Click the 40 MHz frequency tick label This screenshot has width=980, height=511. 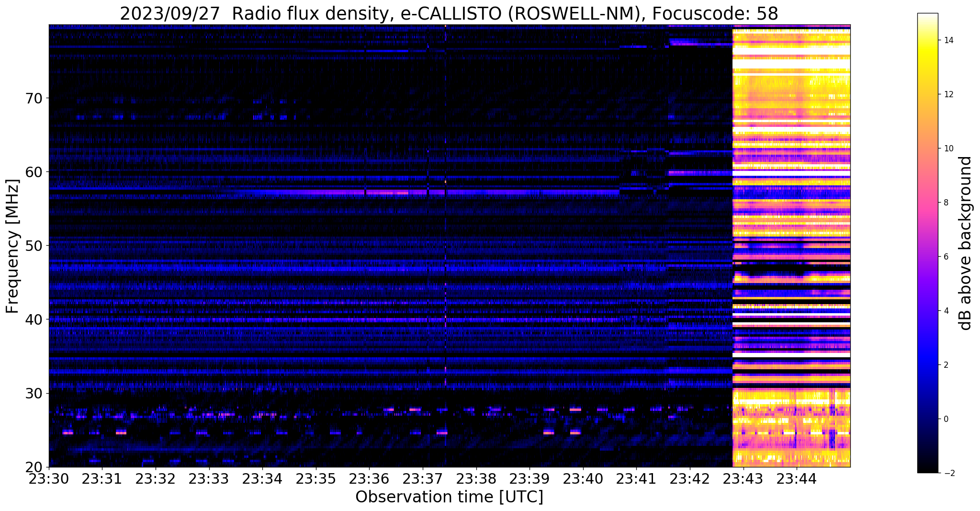tap(34, 319)
